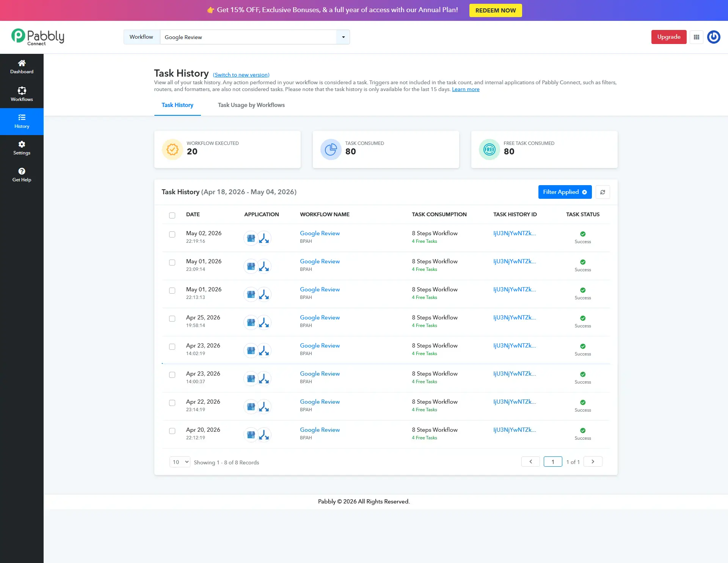Check the Apr 22, 2026 row
The height and width of the screenshot is (563, 728).
pyautogui.click(x=172, y=403)
